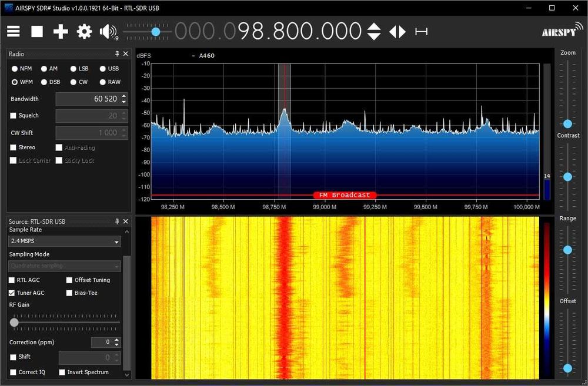Open settings via the gear icon

pos(84,32)
